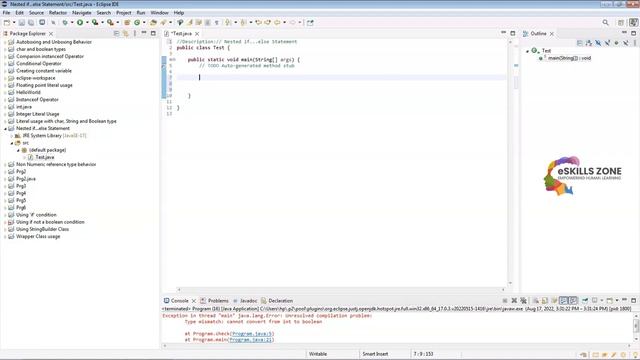Click the Save All toolbar icon
Image resolution: width=640 pixels, height=360 pixels.
click(31, 22)
